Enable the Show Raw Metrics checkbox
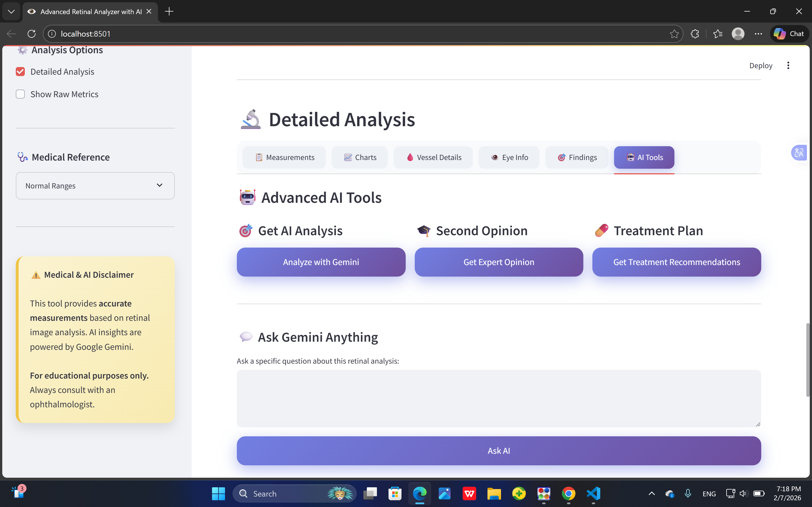Image resolution: width=812 pixels, height=507 pixels. point(21,94)
